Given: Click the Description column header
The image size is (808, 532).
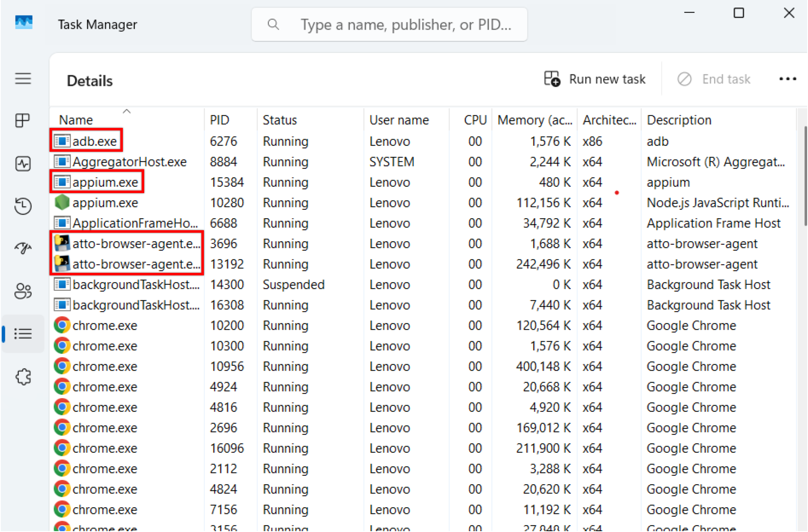Looking at the screenshot, I should pyautogui.click(x=679, y=120).
